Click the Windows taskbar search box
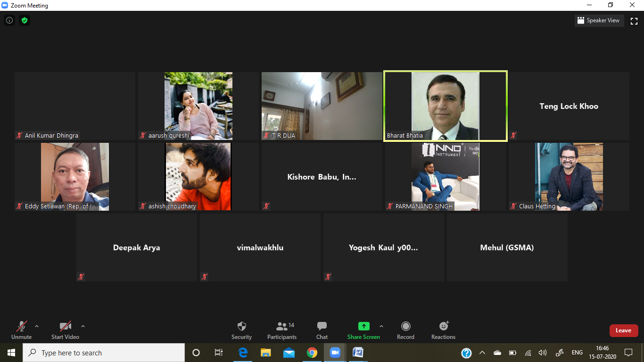Viewport: 644px width, 362px height. tap(104, 353)
